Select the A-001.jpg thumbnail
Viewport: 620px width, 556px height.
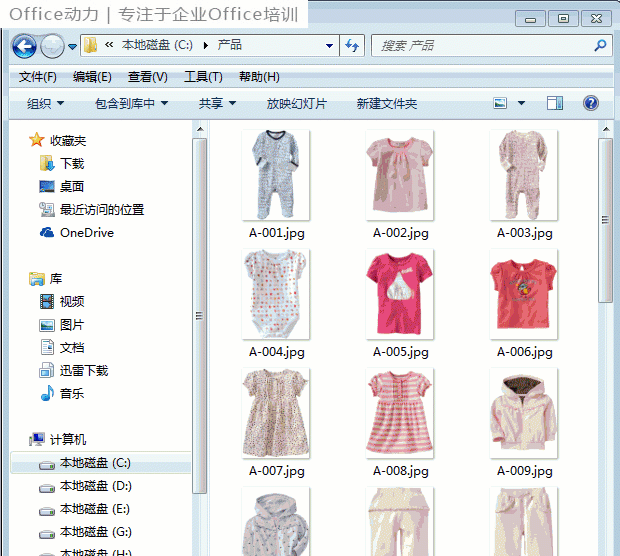click(276, 175)
